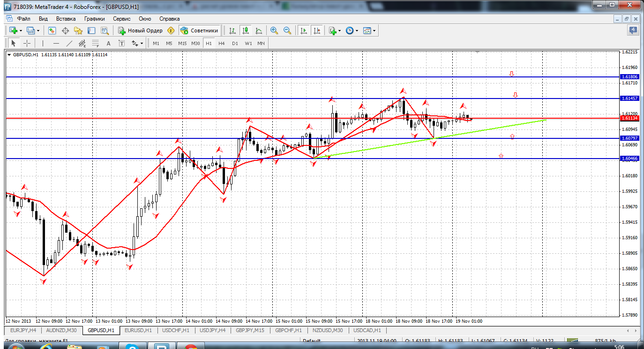Image resolution: width=644 pixels, height=349 pixels.
Task: Select the Text tool labeled A
Action: pos(109,43)
